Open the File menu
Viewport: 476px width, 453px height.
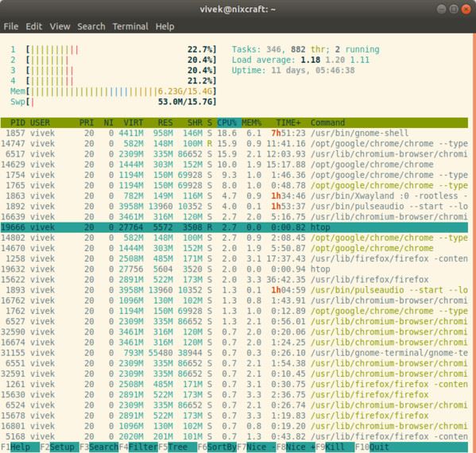(11, 26)
